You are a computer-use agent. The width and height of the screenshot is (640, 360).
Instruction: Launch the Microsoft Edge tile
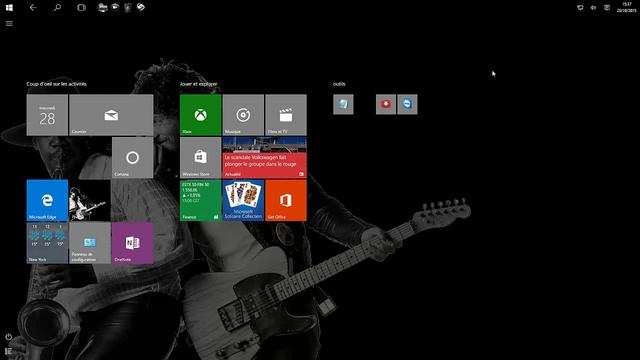pyautogui.click(x=47, y=200)
